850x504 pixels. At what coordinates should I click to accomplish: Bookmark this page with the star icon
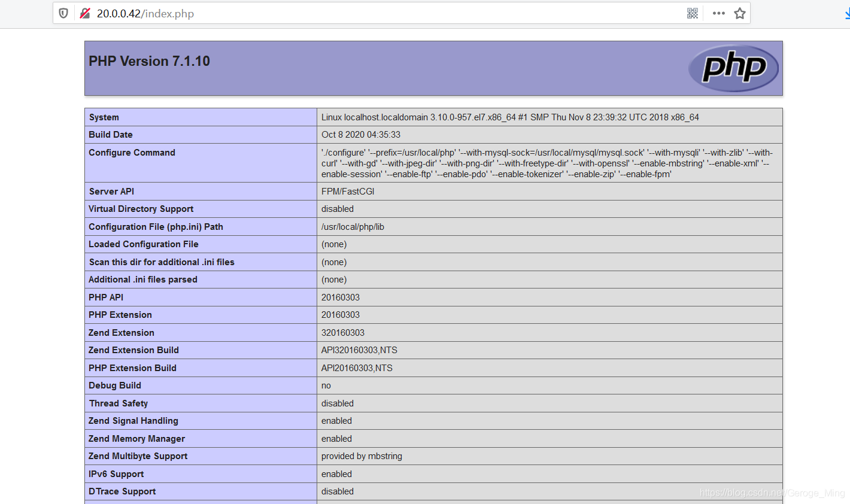point(740,13)
